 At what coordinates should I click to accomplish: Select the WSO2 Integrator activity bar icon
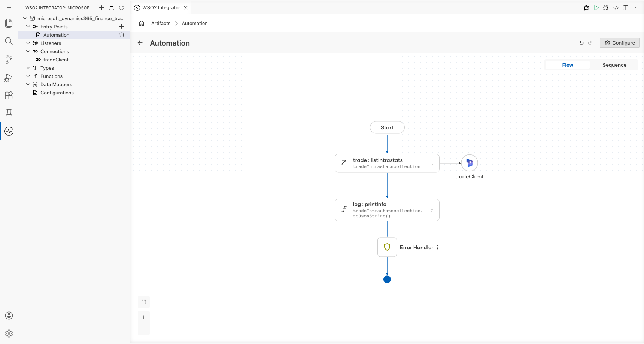pos(9,131)
